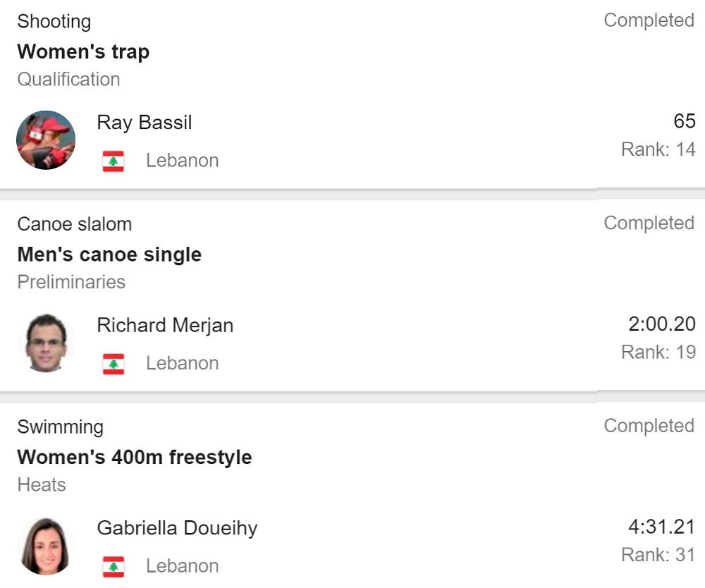Click the Swimming sport label
Image resolution: width=705 pixels, height=588 pixels.
pos(61,427)
